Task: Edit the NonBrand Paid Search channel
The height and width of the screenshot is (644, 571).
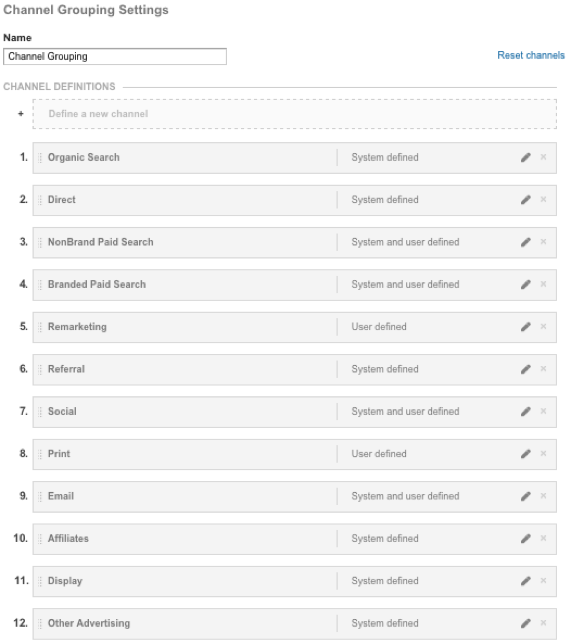Action: (x=525, y=242)
